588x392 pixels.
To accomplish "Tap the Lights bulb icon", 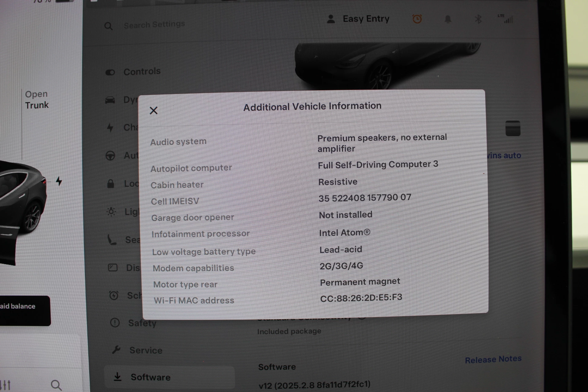I will 111,211.
